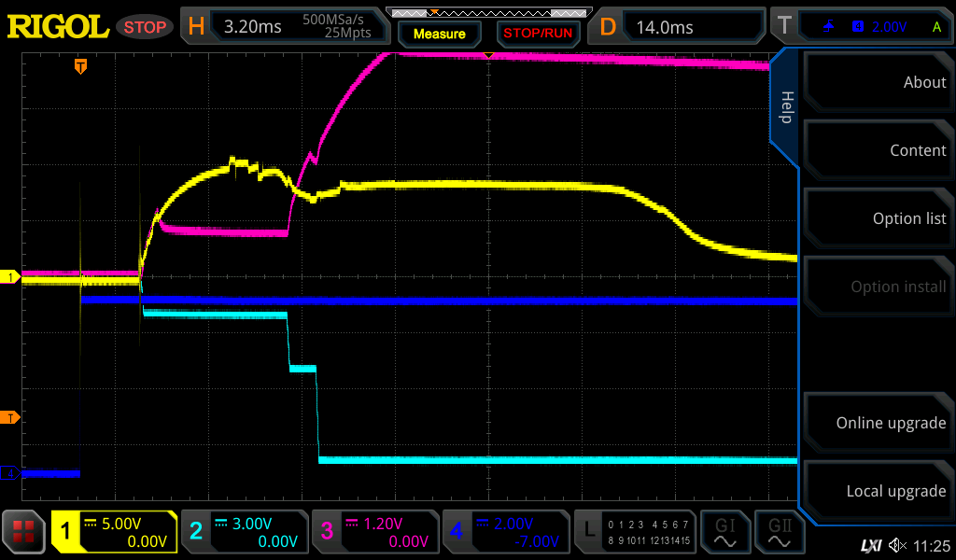This screenshot has height=560, width=956.
Task: Collapse the Help side tab
Action: (785, 107)
